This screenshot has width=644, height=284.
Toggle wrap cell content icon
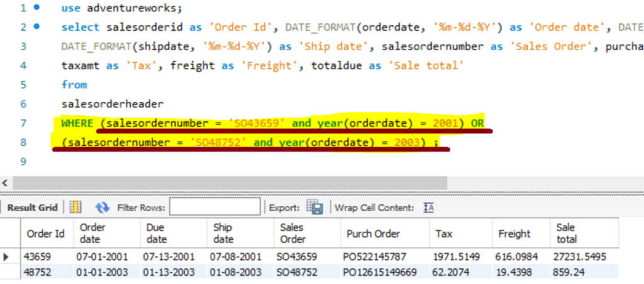coord(428,208)
